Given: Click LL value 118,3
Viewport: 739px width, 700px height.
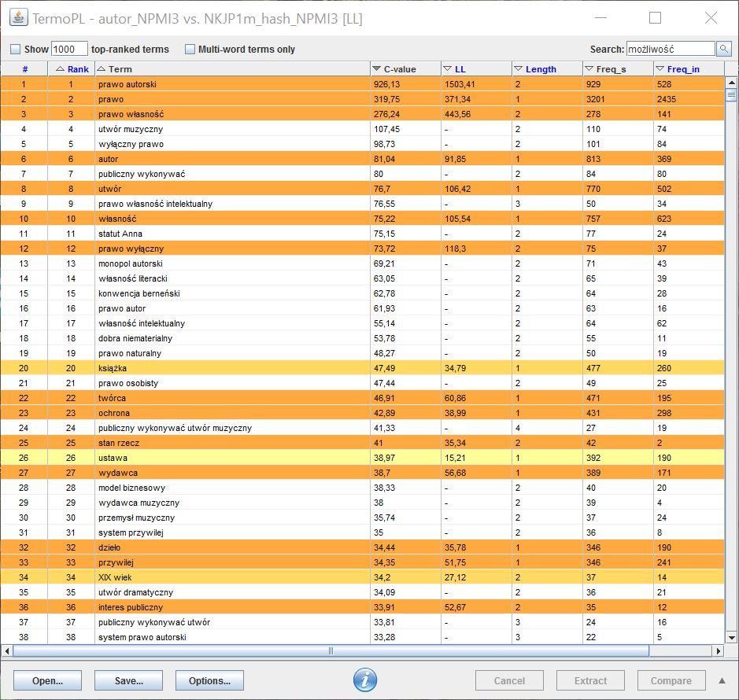Looking at the screenshot, I should click(x=476, y=249).
